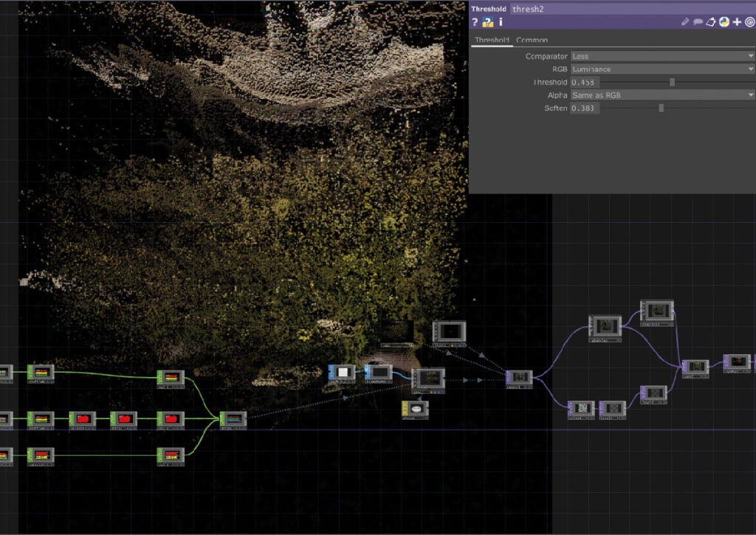Open the operator comment speech bubble icon
756x535 pixels.
(698, 22)
